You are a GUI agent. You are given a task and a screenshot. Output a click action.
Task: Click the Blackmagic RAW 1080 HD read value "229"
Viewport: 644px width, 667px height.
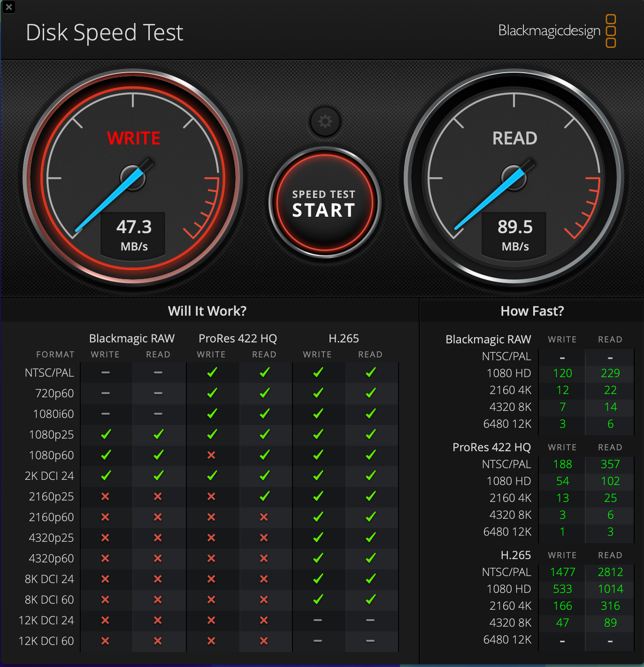[610, 373]
